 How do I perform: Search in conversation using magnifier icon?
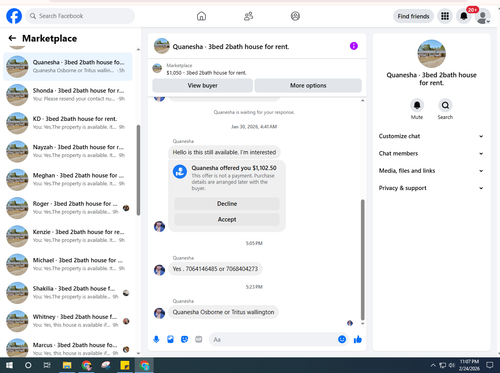[445, 105]
